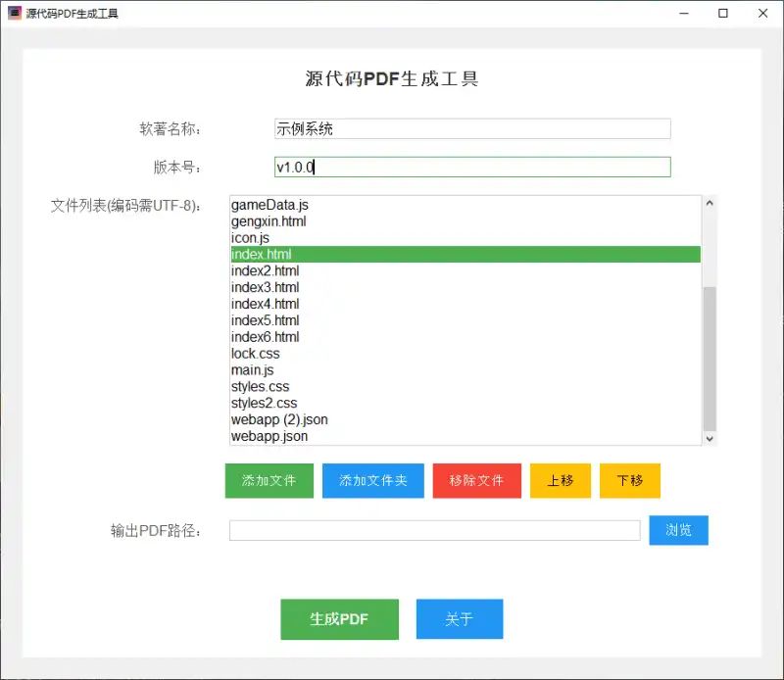This screenshot has width=784, height=680.
Task: Select gengxin.html in the file list
Action: point(465,221)
